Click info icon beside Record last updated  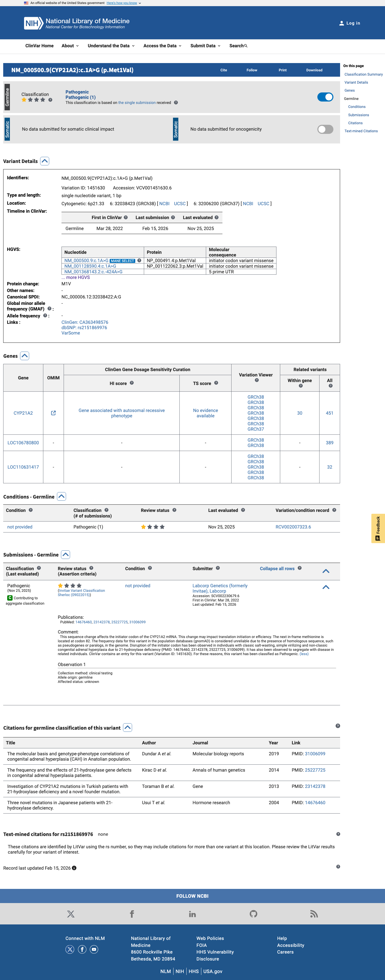[74, 868]
